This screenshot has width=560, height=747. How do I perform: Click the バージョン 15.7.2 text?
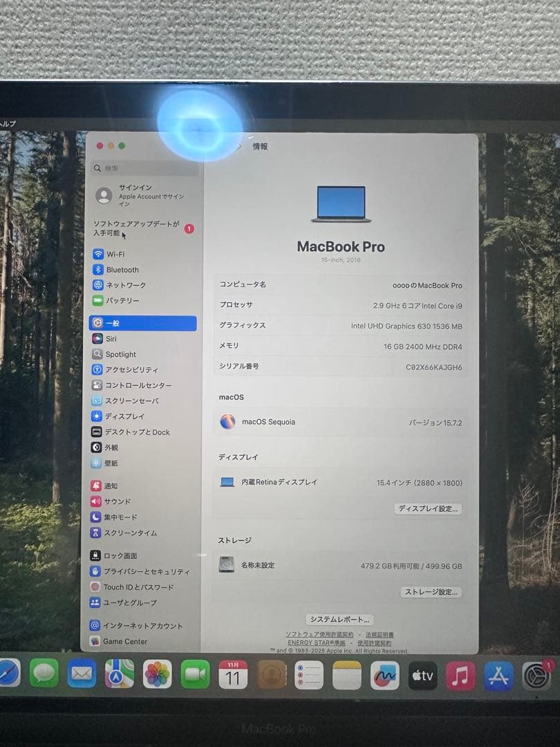pos(436,423)
